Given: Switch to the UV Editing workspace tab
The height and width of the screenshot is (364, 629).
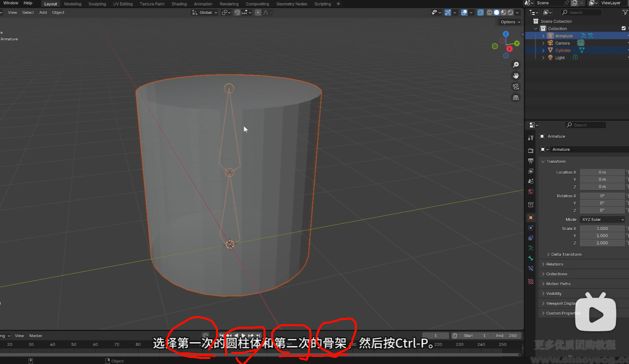Looking at the screenshot, I should tap(123, 4).
